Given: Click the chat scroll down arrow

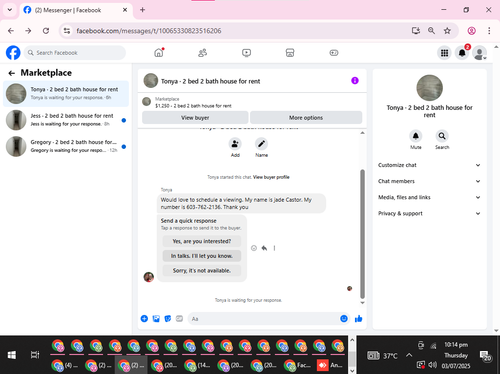Looking at the screenshot, I should tap(363, 303).
